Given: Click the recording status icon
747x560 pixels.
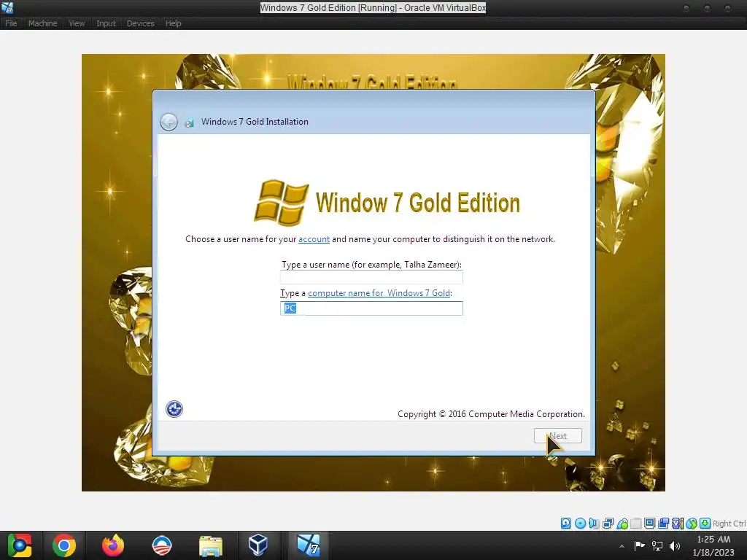Looking at the screenshot, I should point(663,524).
